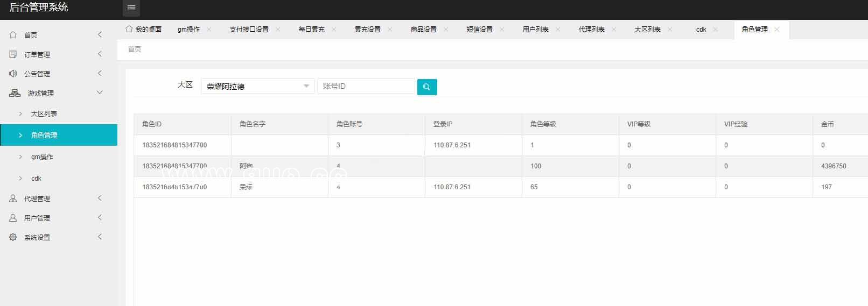
Task: Switch to the 支付接口设置 tab
Action: pyautogui.click(x=249, y=30)
